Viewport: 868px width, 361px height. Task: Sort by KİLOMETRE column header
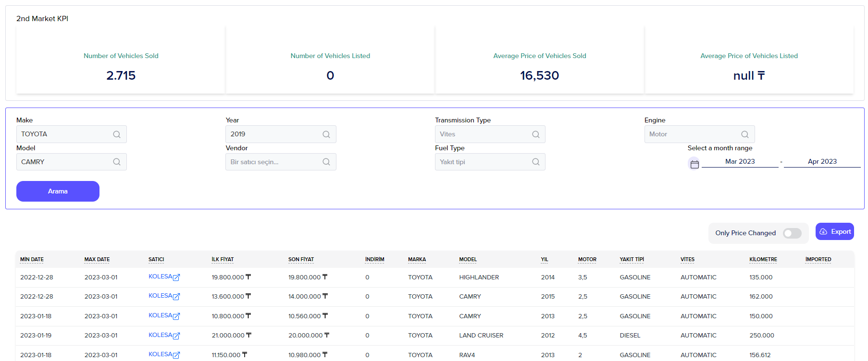[x=763, y=260]
